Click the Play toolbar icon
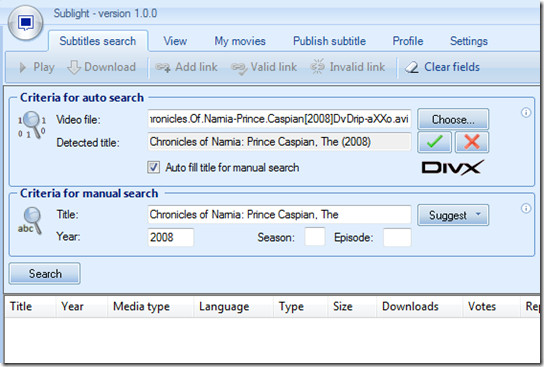Viewport: 544px width, 367px height. point(23,67)
